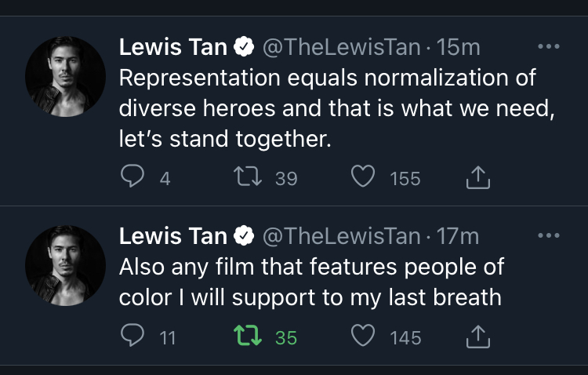Open Lewis Tan avatar on first tweet
Screen dimensions: 588x375
pyautogui.click(x=65, y=76)
